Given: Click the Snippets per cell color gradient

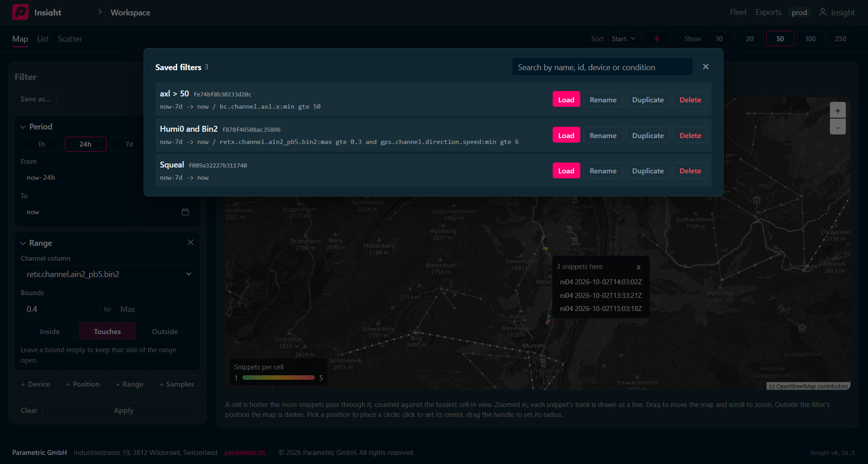Looking at the screenshot, I should 279,378.
